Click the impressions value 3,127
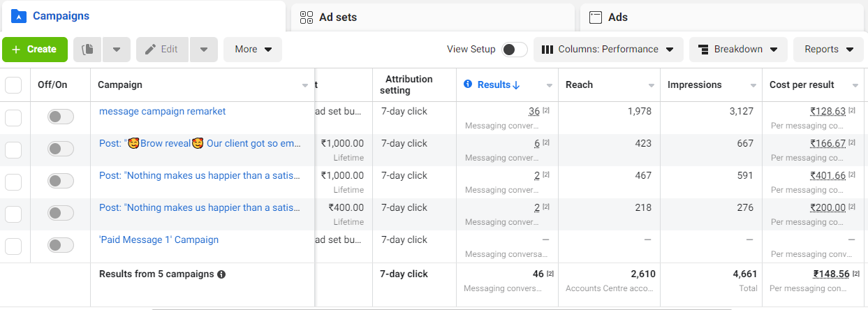This screenshot has height=310, width=868. click(x=741, y=111)
